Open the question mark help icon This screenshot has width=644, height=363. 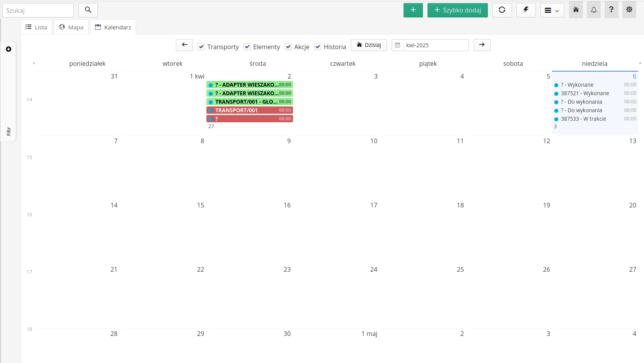(611, 10)
